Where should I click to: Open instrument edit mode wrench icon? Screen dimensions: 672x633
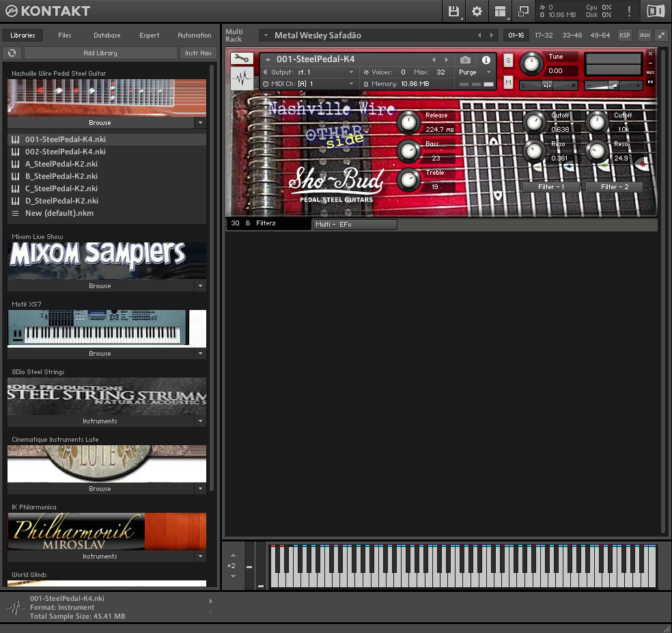pos(242,58)
